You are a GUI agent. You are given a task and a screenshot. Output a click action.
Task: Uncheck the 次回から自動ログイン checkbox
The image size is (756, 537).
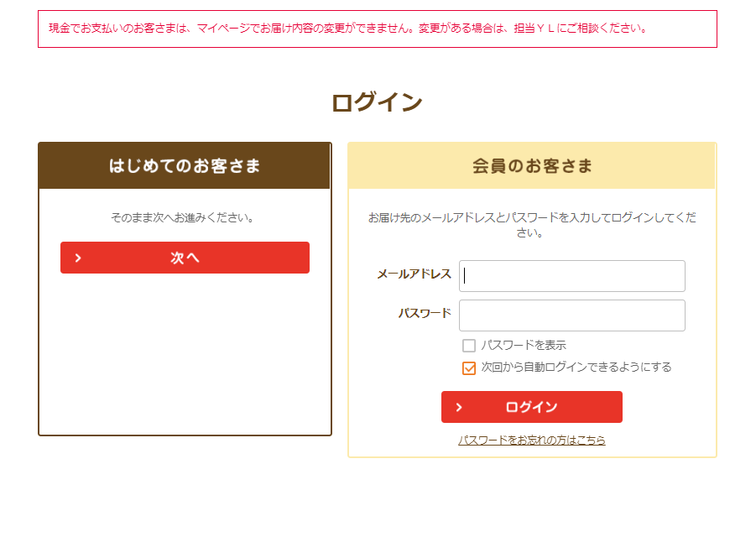[x=469, y=368]
